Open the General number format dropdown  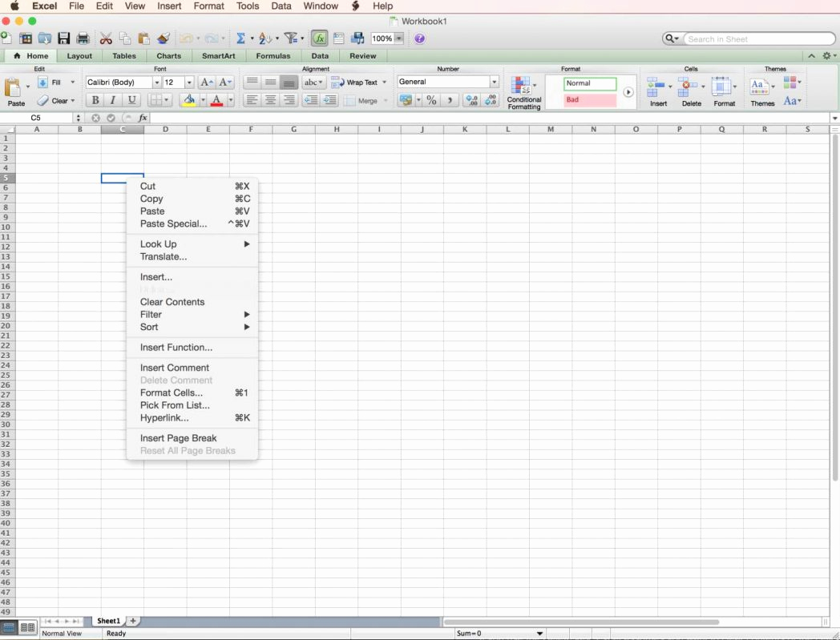[x=494, y=82]
